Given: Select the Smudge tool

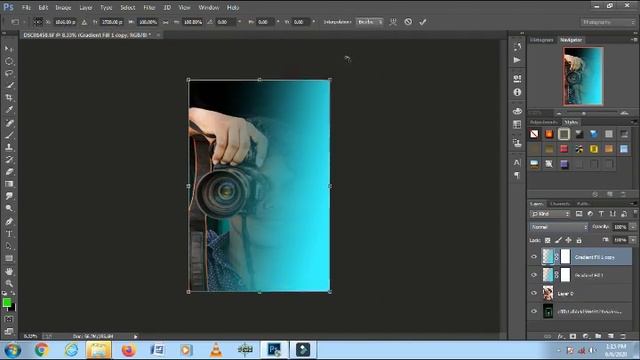Looking at the screenshot, I should [x=9, y=196].
